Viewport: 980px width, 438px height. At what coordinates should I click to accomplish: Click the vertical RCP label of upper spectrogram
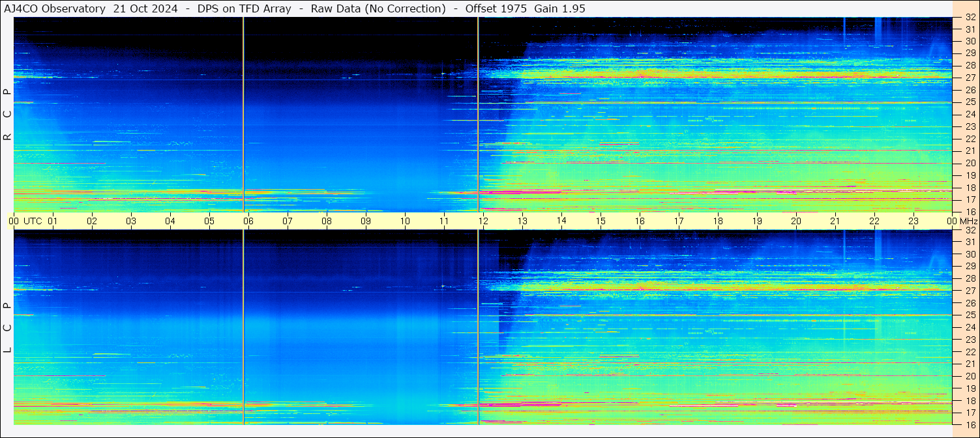7,115
